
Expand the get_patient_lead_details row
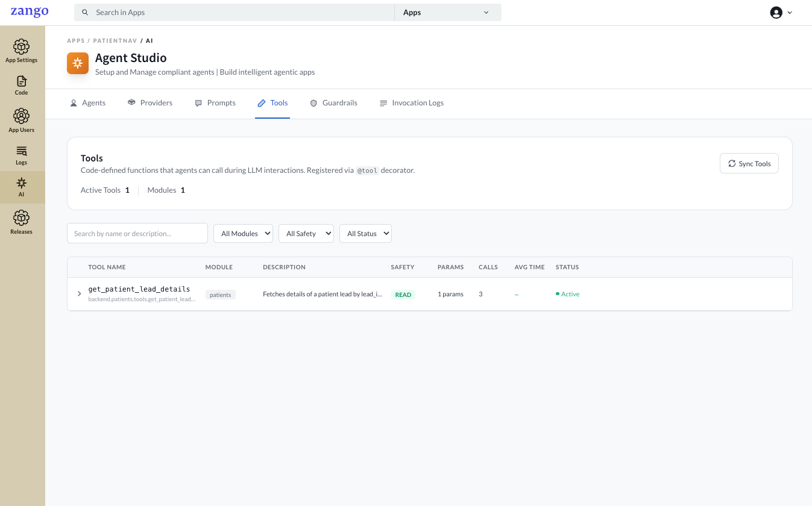79,294
